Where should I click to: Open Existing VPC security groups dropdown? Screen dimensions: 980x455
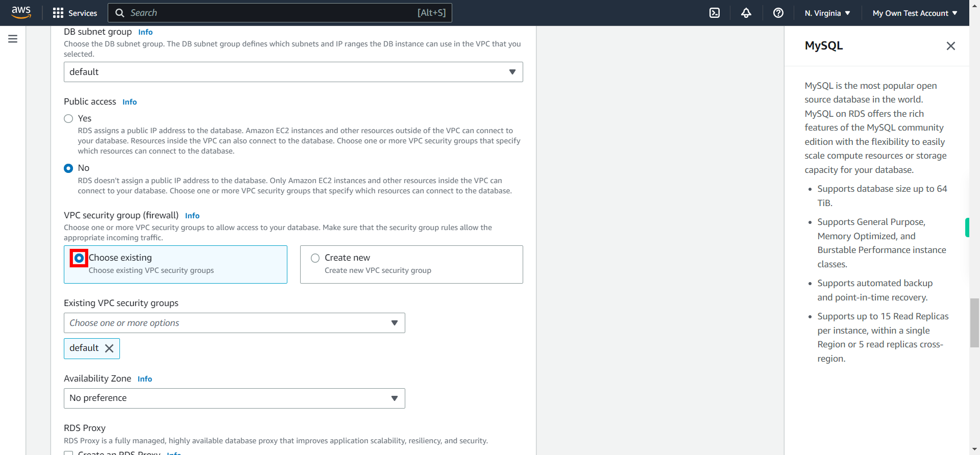[234, 323]
